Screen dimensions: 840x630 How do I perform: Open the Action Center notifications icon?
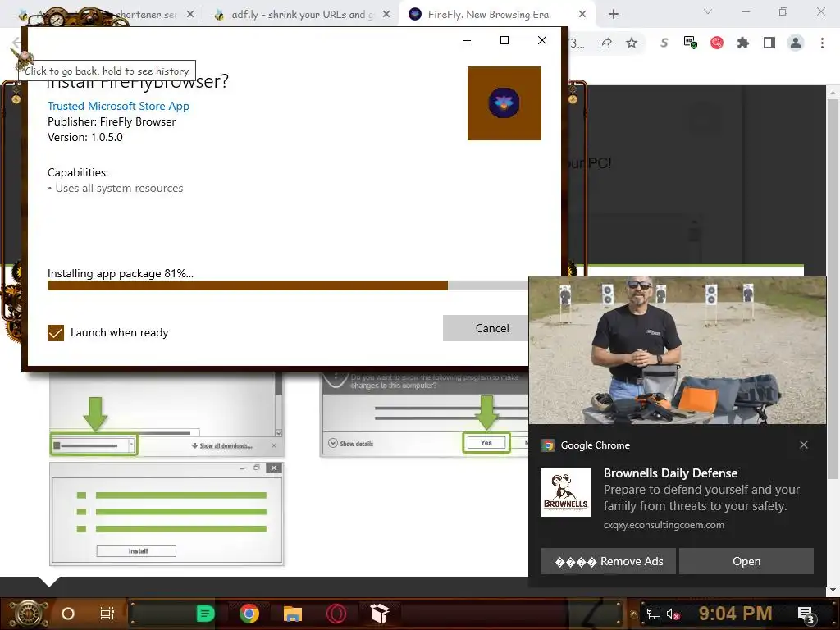pyautogui.click(x=806, y=614)
